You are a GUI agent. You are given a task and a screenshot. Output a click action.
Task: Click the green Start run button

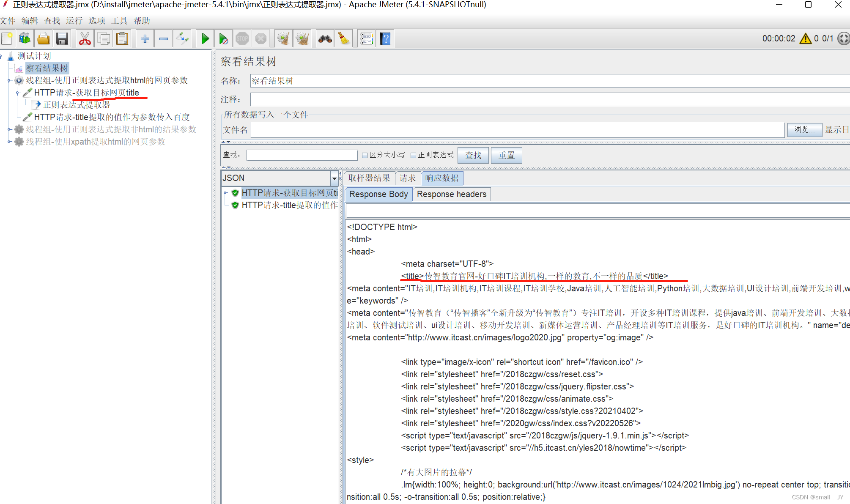coord(205,39)
